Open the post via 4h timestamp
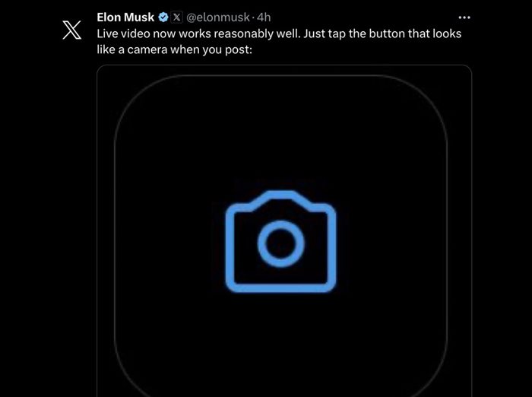 click(x=264, y=17)
